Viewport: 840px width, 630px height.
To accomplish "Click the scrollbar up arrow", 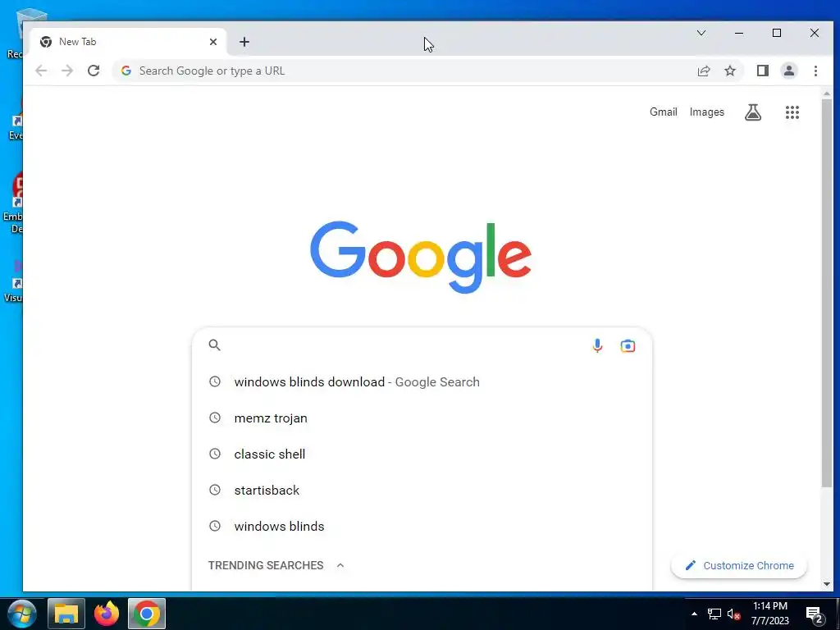I will point(827,94).
